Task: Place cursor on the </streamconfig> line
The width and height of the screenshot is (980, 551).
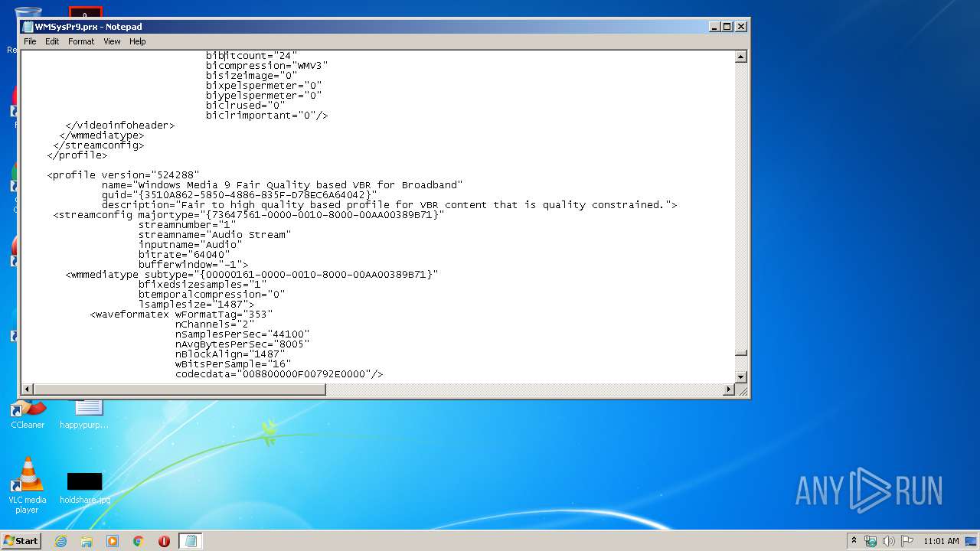Action: tap(99, 145)
